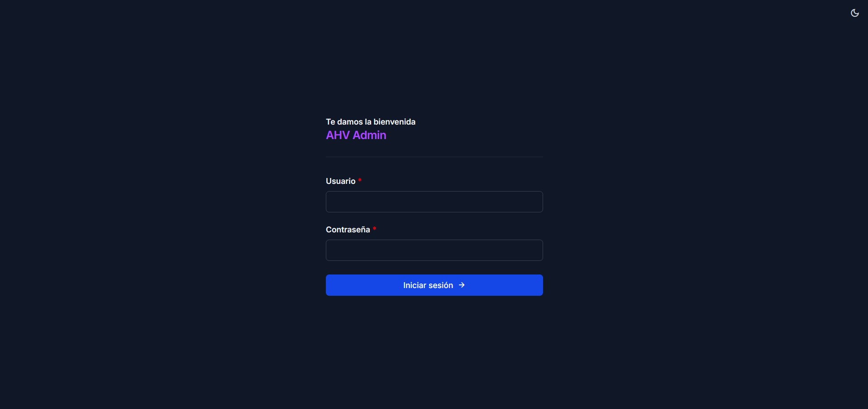Click the Te damos la bienvenida text

point(370,121)
